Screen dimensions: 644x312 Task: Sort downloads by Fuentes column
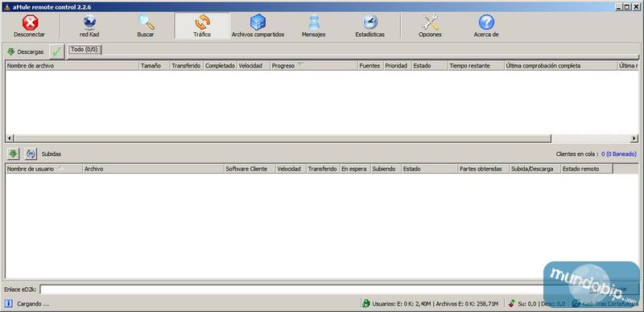click(370, 66)
